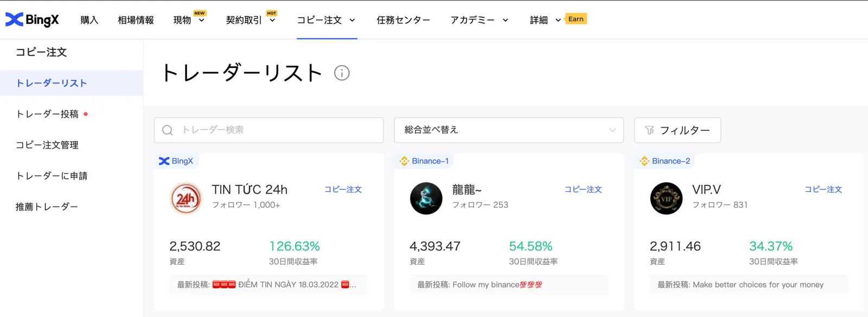Click the フィルター button
The image size is (868, 317).
tap(678, 130)
